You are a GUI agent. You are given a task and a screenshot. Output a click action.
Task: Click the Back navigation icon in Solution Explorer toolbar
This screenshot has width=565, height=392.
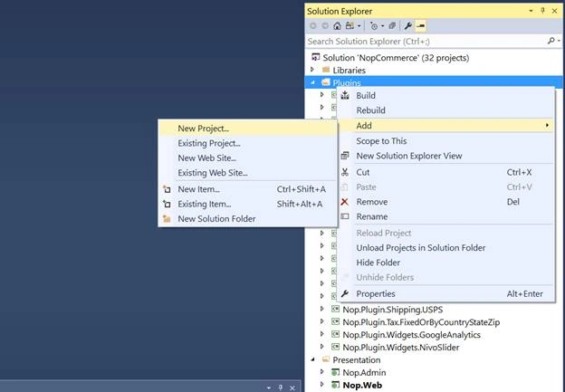coord(312,26)
